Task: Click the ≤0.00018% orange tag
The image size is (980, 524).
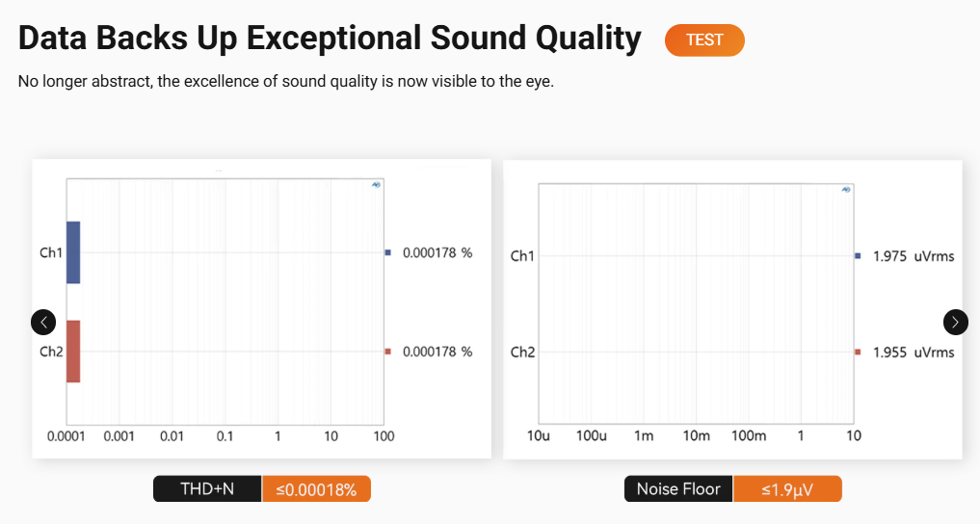Action: point(316,489)
